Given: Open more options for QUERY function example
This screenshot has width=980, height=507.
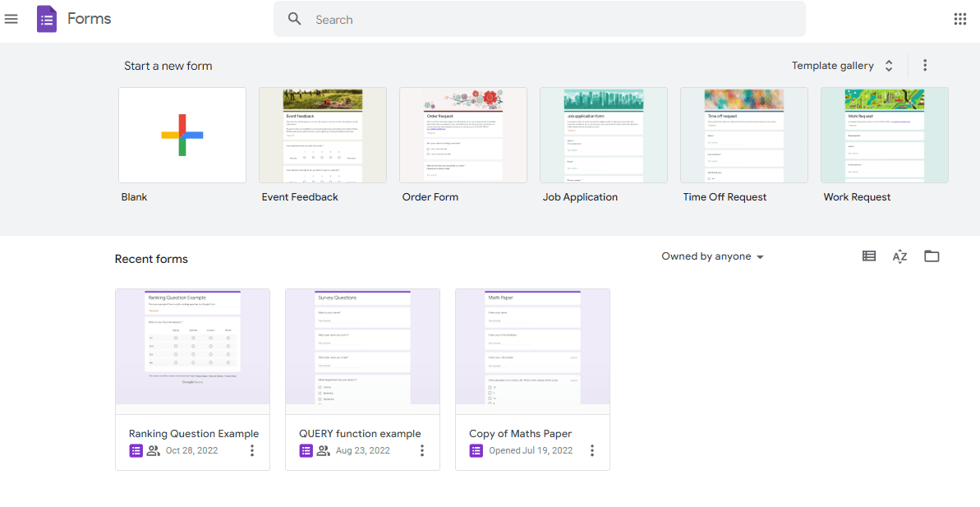Looking at the screenshot, I should click(422, 450).
